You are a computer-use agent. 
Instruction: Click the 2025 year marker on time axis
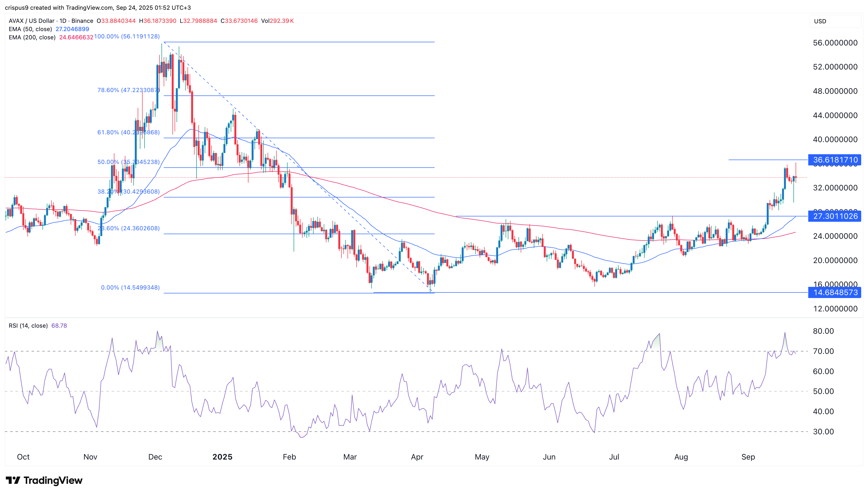tap(222, 457)
